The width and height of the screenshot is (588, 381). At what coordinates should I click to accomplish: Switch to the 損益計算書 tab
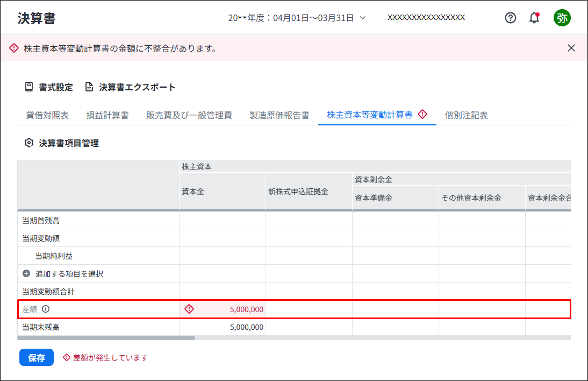(x=107, y=115)
